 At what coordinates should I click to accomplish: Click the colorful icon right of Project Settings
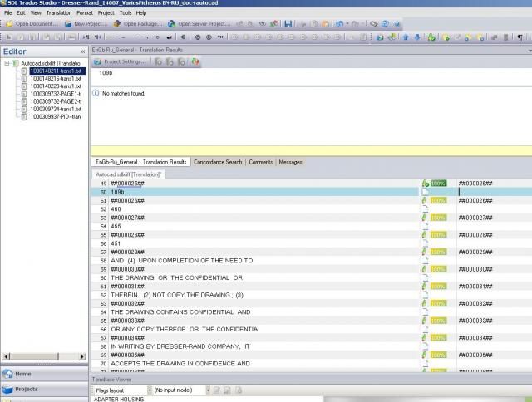tap(195, 61)
